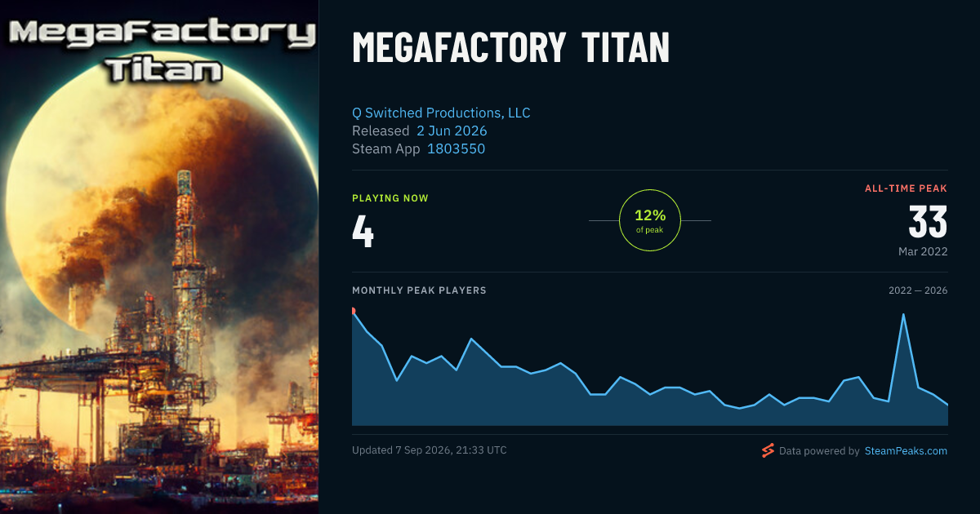
Task: Open the SteamPeaks.com link
Action: coord(906,450)
